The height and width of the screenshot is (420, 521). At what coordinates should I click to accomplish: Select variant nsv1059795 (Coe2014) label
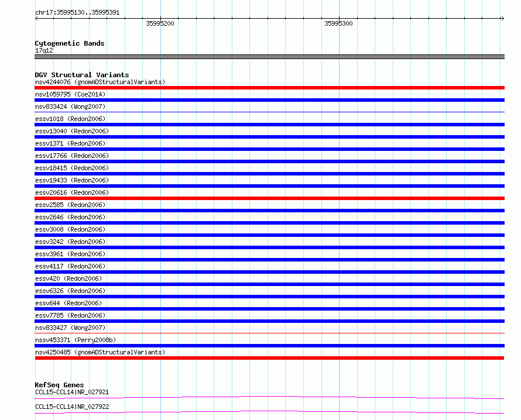point(70,94)
